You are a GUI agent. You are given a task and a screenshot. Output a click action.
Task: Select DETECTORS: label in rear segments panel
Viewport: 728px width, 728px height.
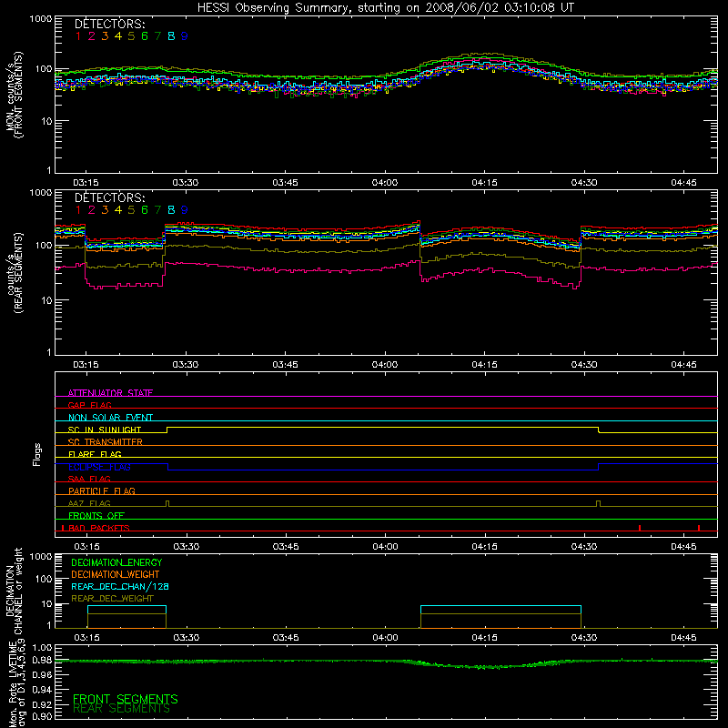109,197
